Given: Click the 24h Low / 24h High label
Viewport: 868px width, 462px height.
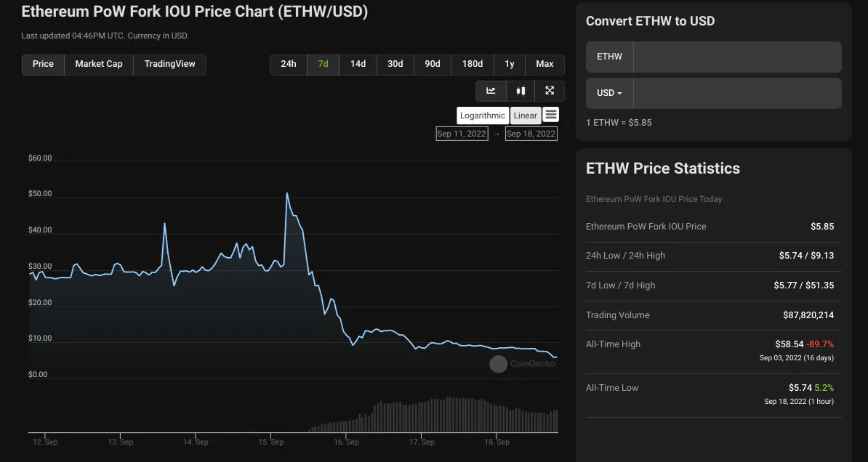Looking at the screenshot, I should [x=625, y=256].
